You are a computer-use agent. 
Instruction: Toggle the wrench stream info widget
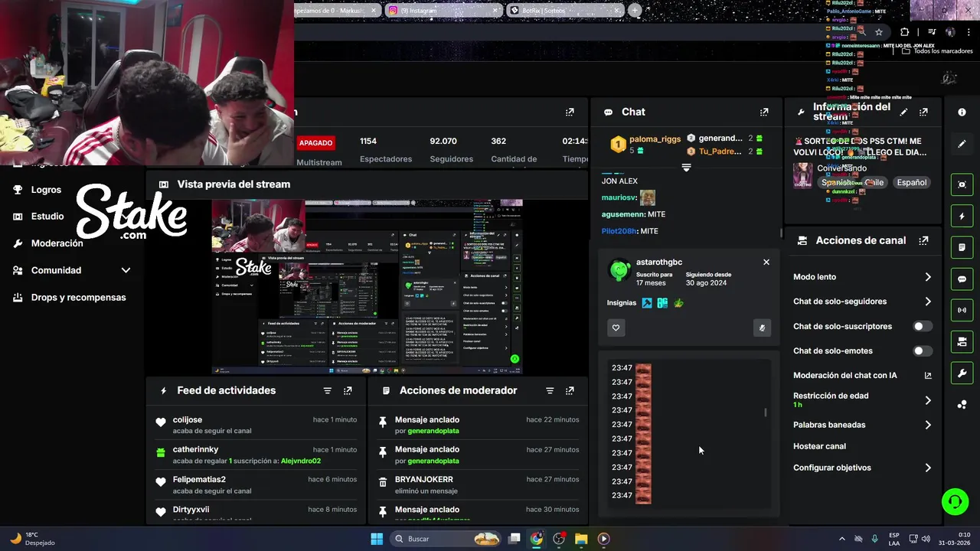(x=962, y=373)
